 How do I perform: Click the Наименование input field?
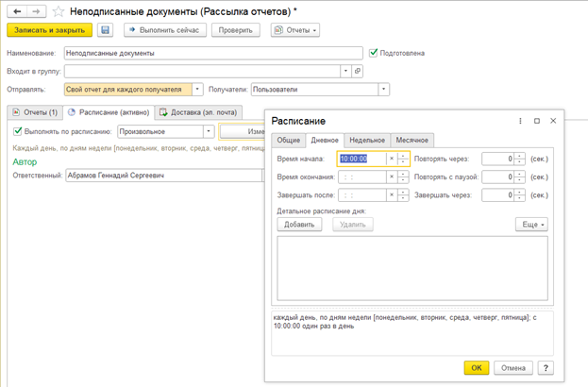click(213, 53)
